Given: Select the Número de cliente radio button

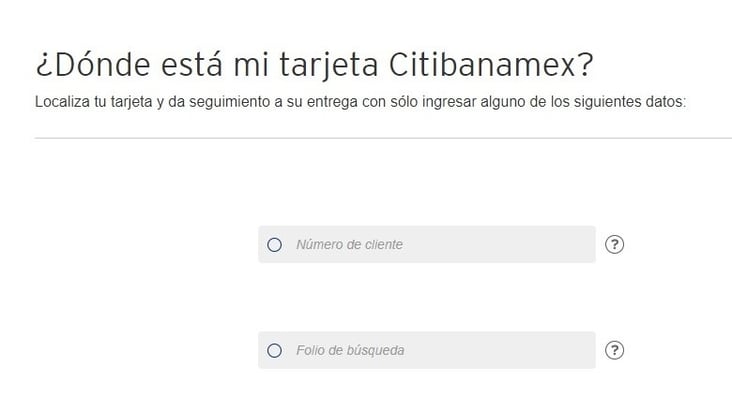Looking at the screenshot, I should click(275, 244).
